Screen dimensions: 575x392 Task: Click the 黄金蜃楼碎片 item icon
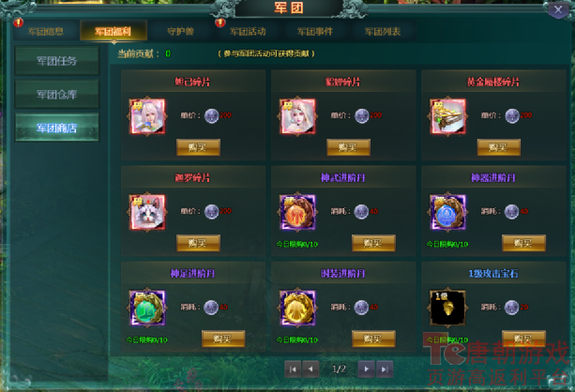coord(447,116)
